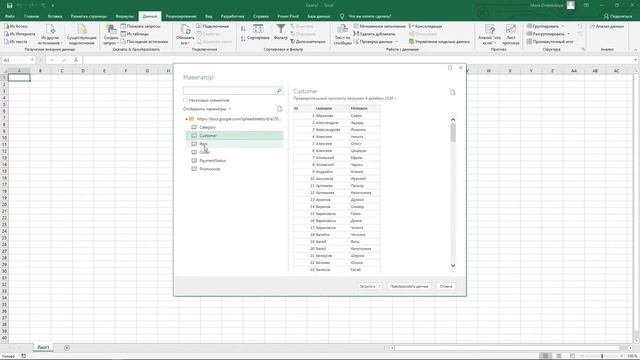Click 'Подключения' in the ribbon
Viewport: 640px width, 360px height.
point(213,26)
